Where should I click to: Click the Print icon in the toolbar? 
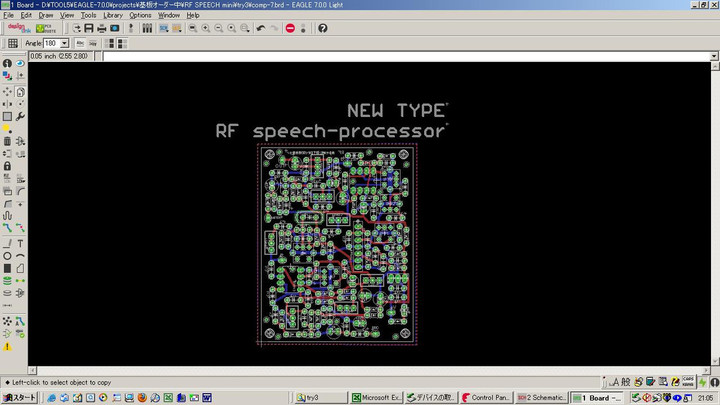tap(102, 28)
